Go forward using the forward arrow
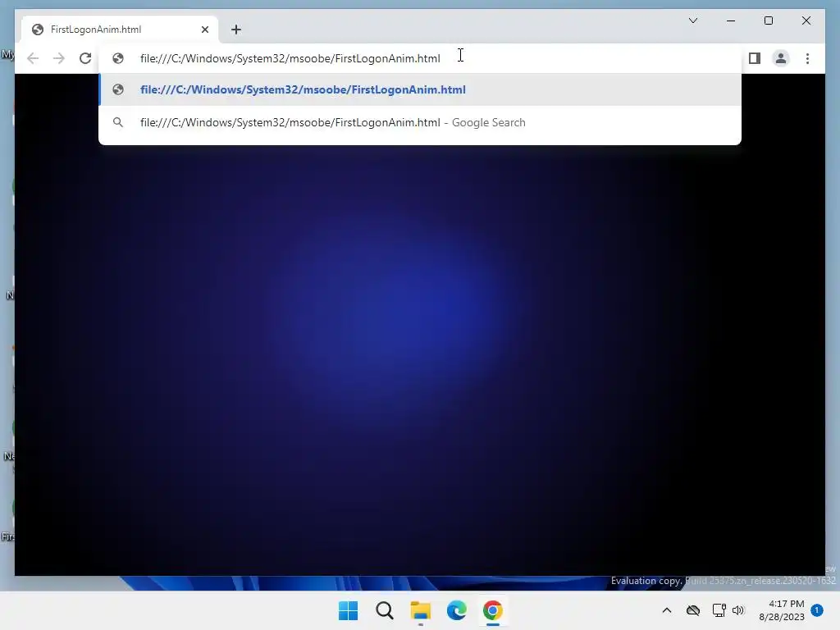Viewport: 840px width, 630px height. pyautogui.click(x=59, y=58)
